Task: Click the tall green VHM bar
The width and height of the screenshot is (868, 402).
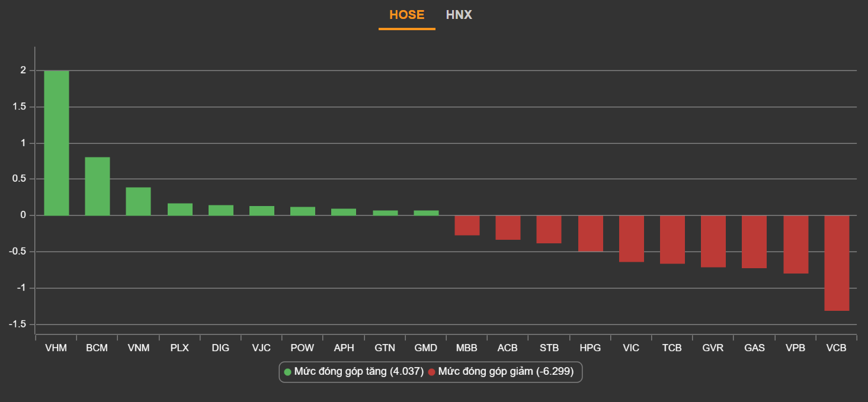Action: pyautogui.click(x=56, y=143)
